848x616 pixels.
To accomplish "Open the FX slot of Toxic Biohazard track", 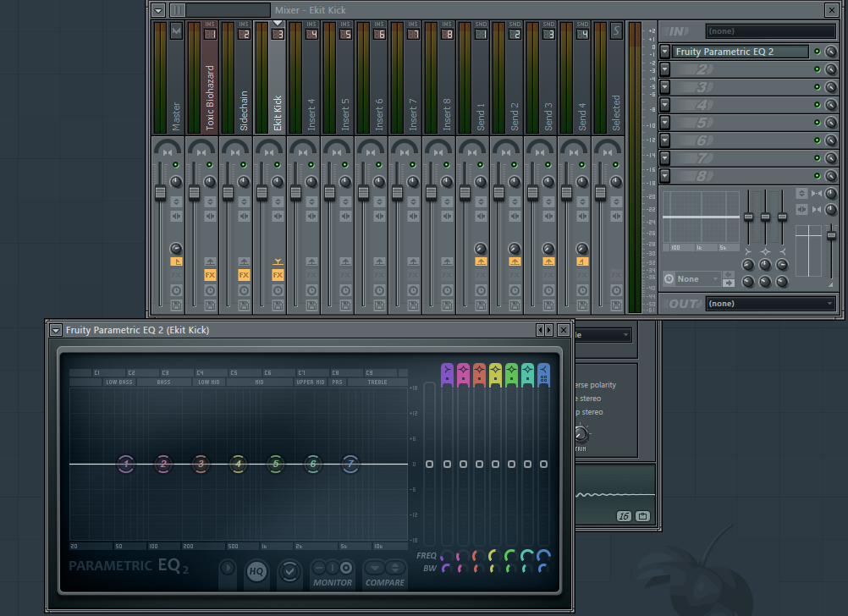I will coord(210,275).
